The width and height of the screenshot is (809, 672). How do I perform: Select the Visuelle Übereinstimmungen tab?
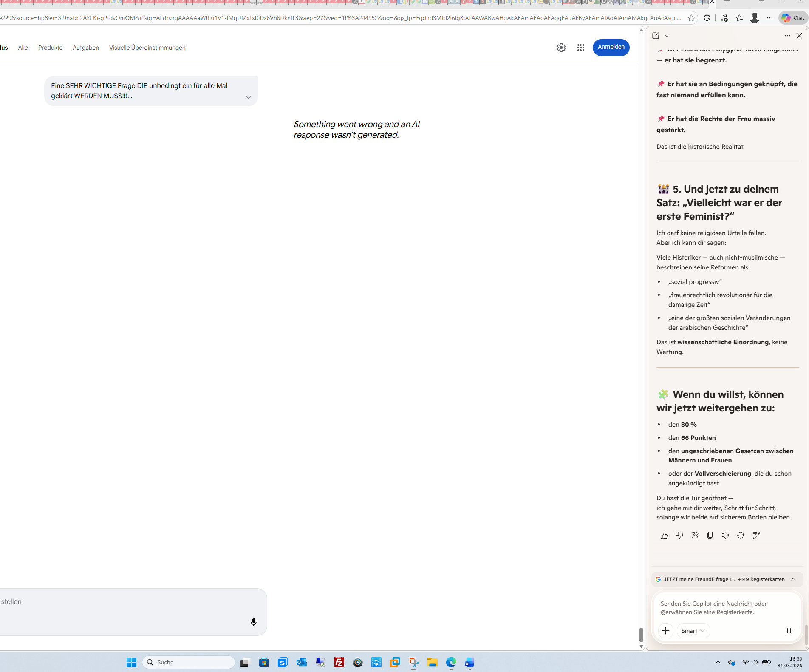(x=147, y=48)
